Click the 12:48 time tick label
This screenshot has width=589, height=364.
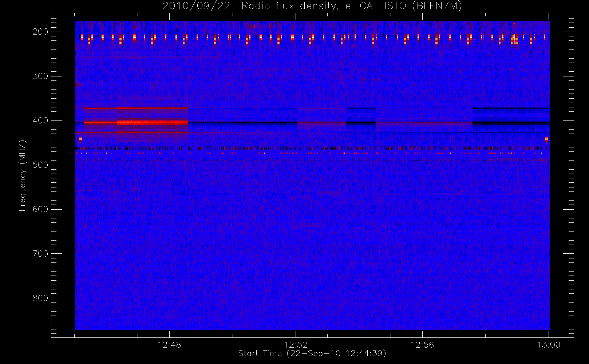click(x=169, y=345)
